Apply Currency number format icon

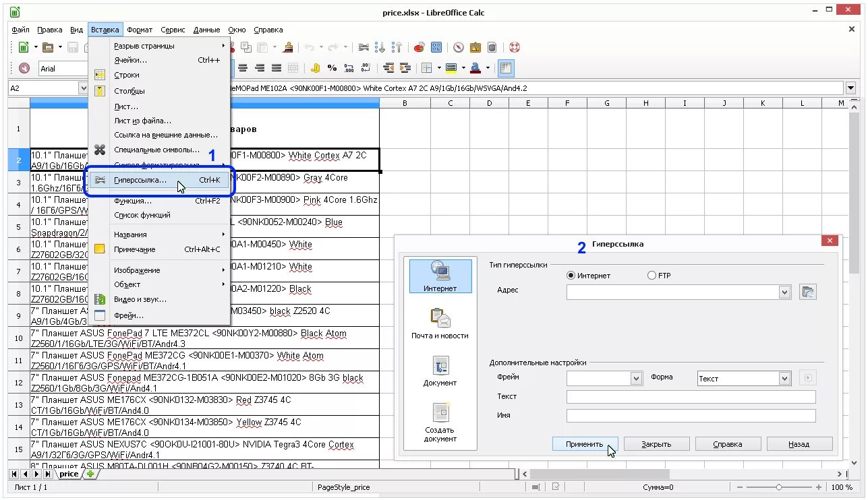[x=316, y=68]
